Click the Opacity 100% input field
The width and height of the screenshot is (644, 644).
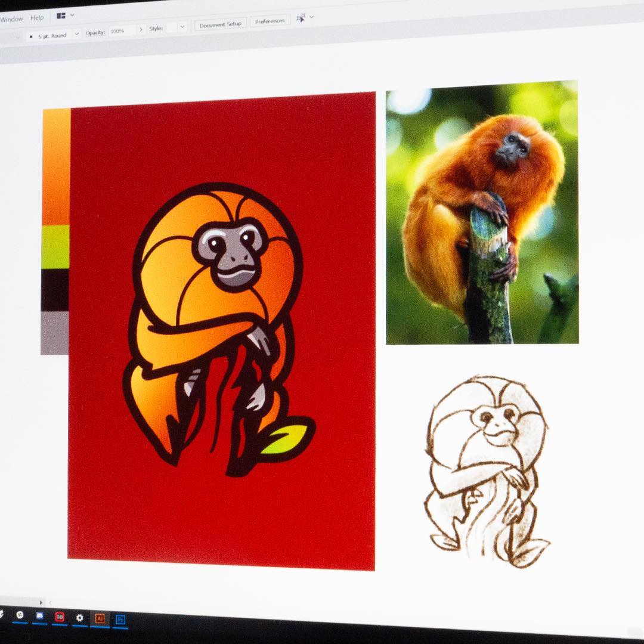coord(122,31)
